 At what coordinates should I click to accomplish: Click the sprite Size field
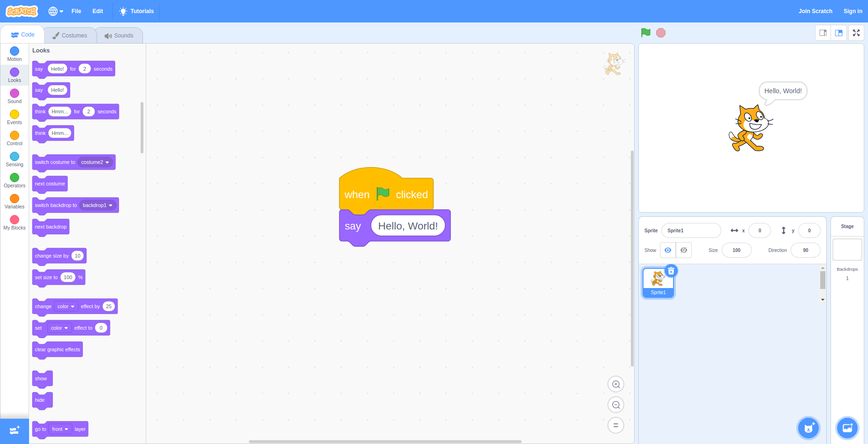(737, 250)
